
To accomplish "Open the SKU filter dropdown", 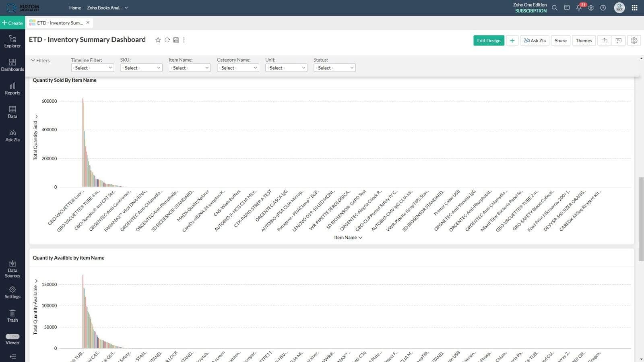I will (141, 68).
